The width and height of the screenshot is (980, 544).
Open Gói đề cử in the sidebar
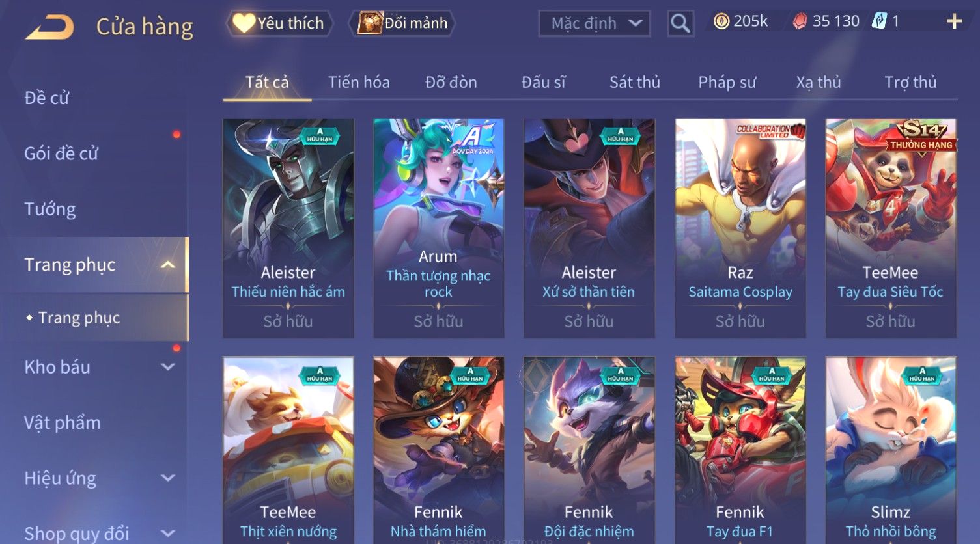(x=61, y=154)
